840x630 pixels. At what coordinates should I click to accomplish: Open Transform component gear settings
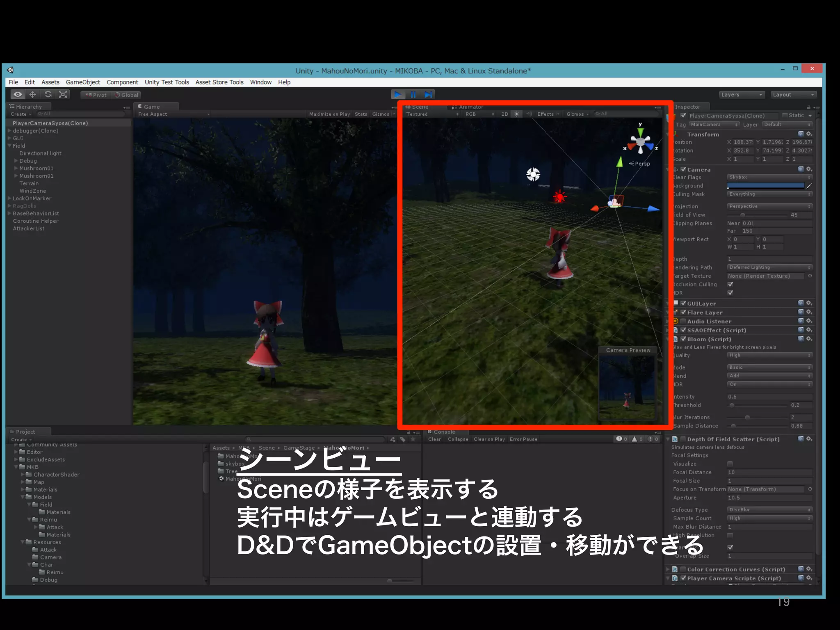pos(809,134)
